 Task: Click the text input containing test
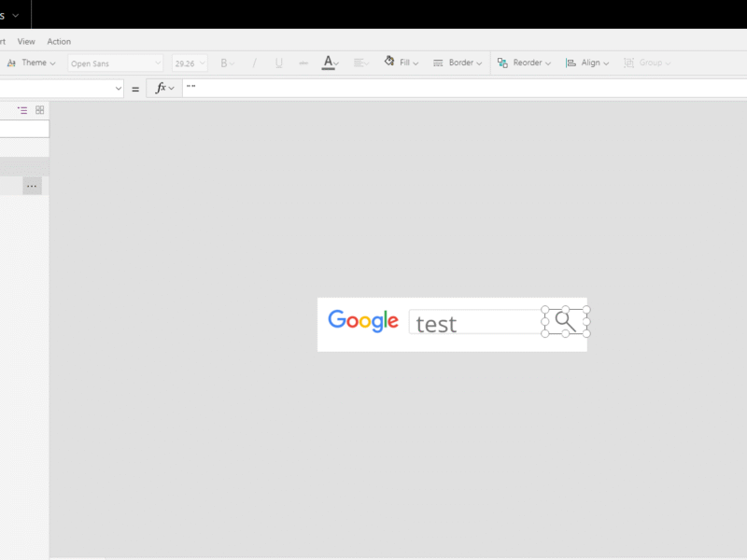(475, 323)
